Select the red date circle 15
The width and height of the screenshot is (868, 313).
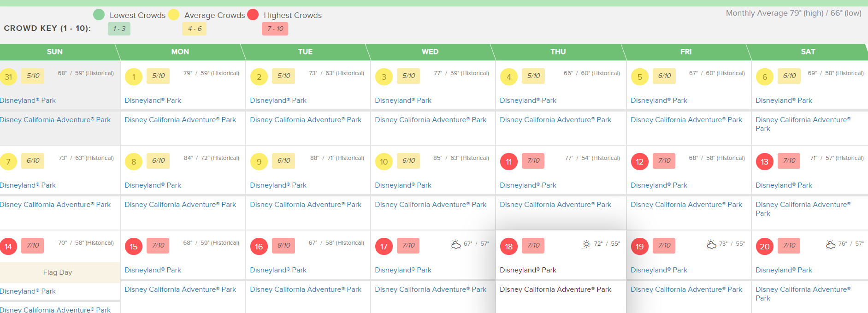(x=134, y=247)
